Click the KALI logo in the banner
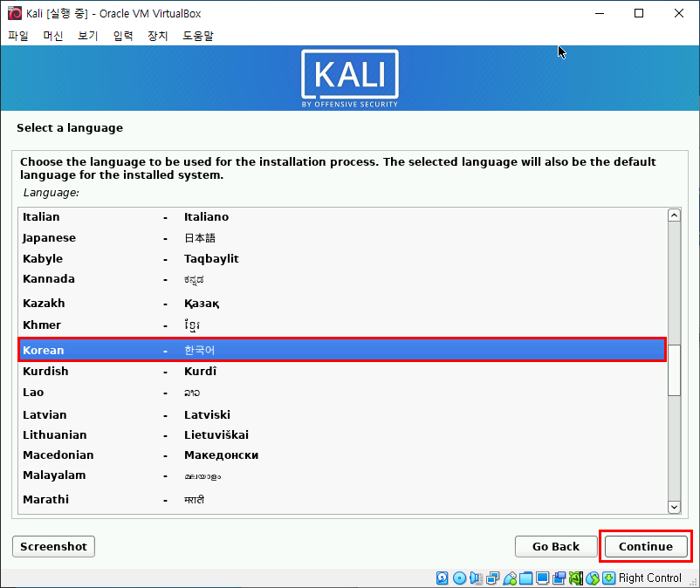 [x=349, y=79]
